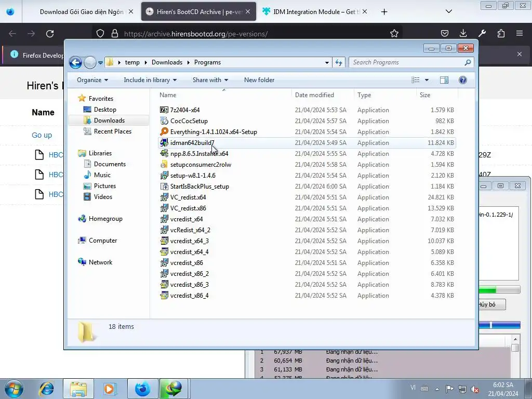532x399 pixels.
Task: Show hidden tray icons arrow
Action: point(437,389)
